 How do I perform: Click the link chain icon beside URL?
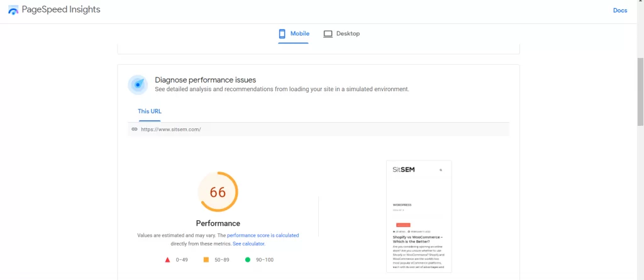135,129
